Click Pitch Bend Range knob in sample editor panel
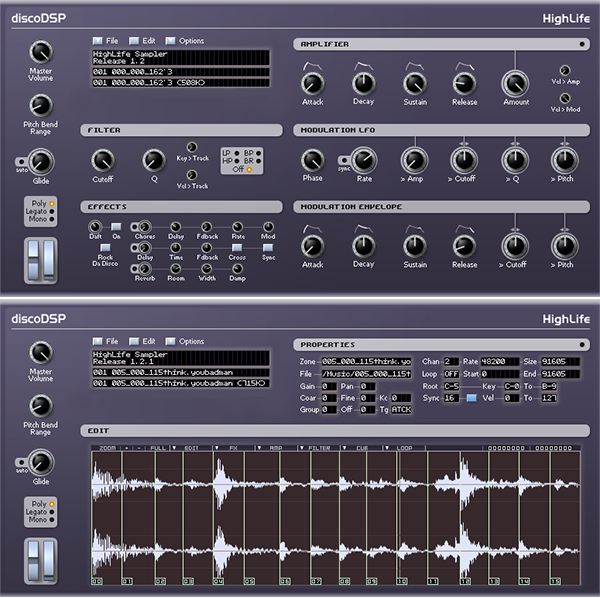 coord(41,406)
